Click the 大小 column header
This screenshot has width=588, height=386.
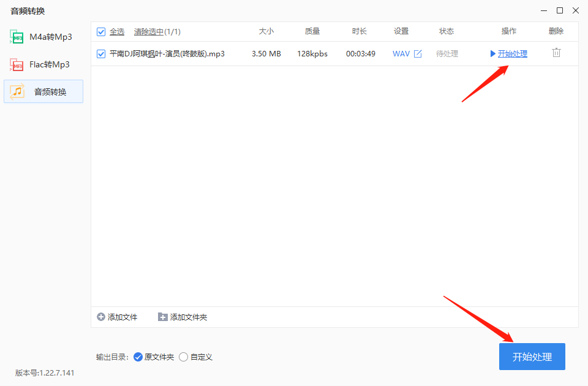click(266, 31)
